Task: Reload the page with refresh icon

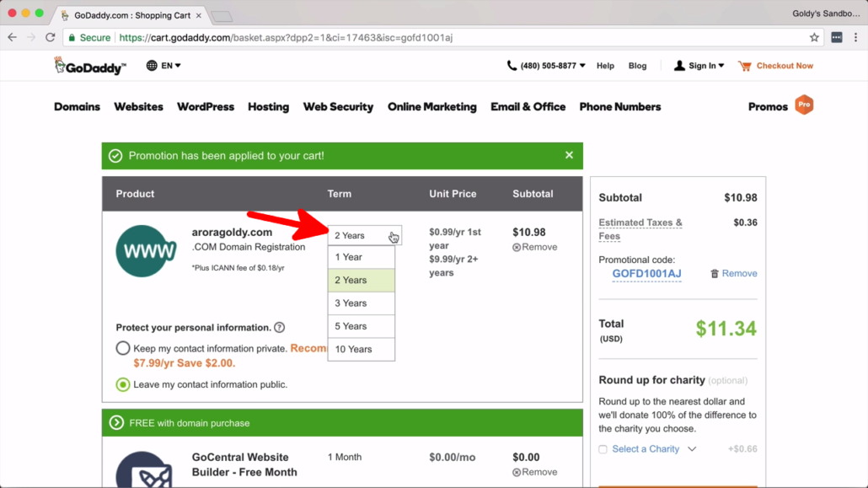Action: [x=51, y=38]
